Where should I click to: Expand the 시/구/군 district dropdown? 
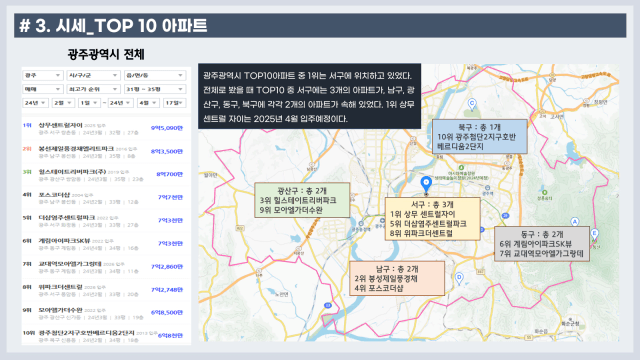[x=93, y=76]
